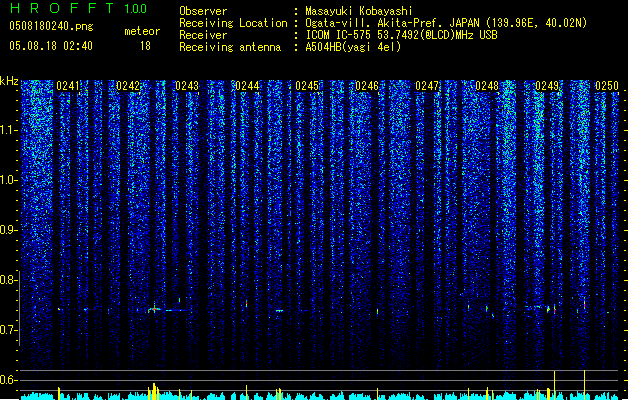Click the meteor count value 18

(145, 46)
